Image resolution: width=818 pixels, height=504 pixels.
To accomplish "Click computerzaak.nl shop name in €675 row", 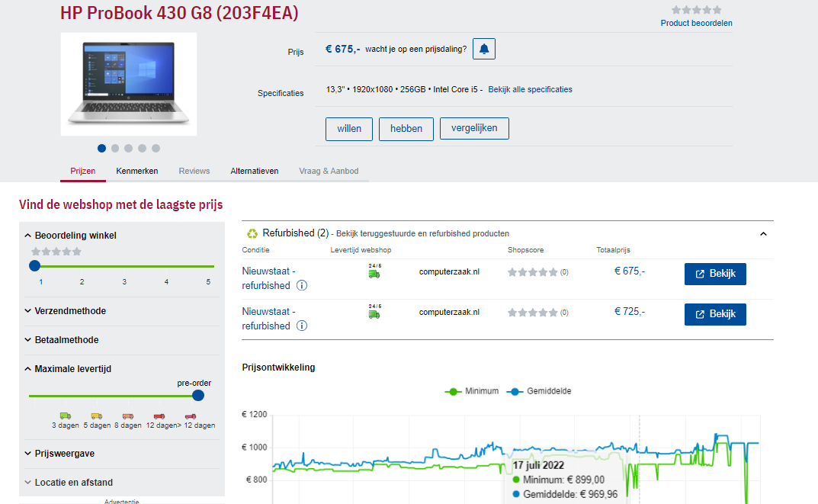I will pos(449,272).
